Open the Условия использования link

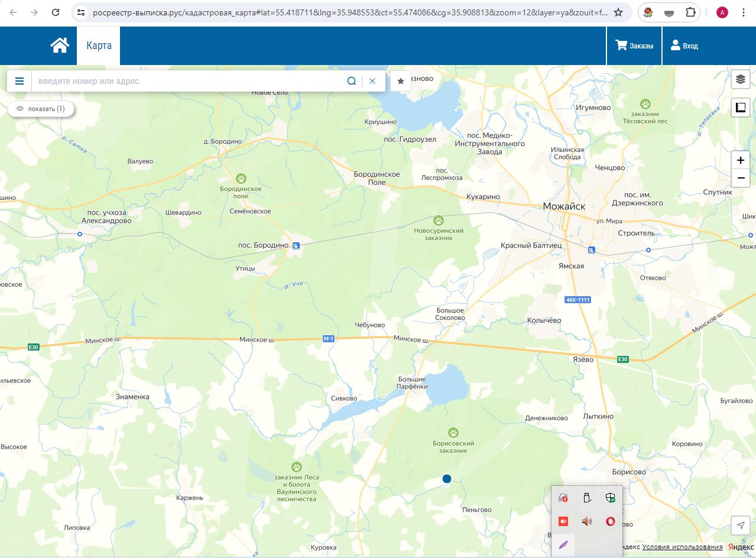[682, 547]
